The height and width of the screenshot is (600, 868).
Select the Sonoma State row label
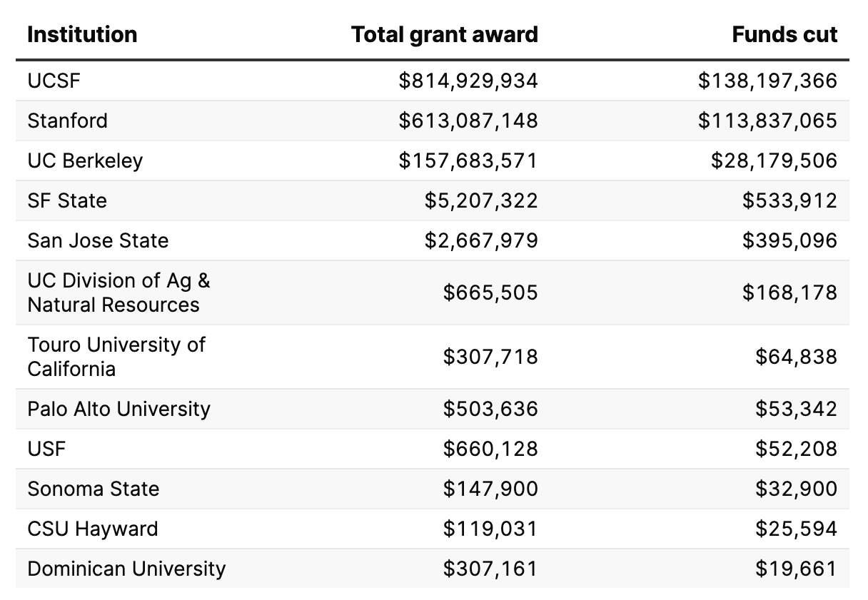94,489
